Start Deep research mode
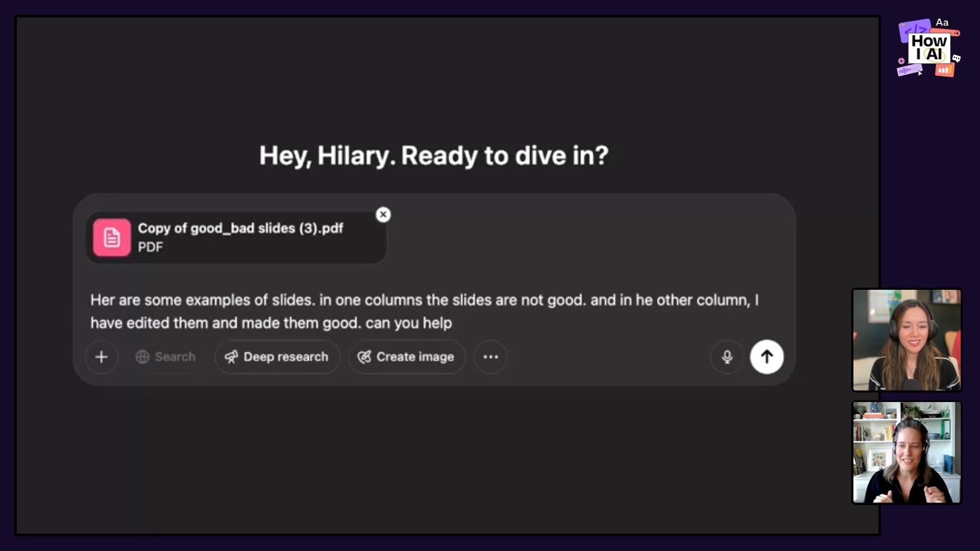This screenshot has width=980, height=551. pyautogui.click(x=277, y=357)
